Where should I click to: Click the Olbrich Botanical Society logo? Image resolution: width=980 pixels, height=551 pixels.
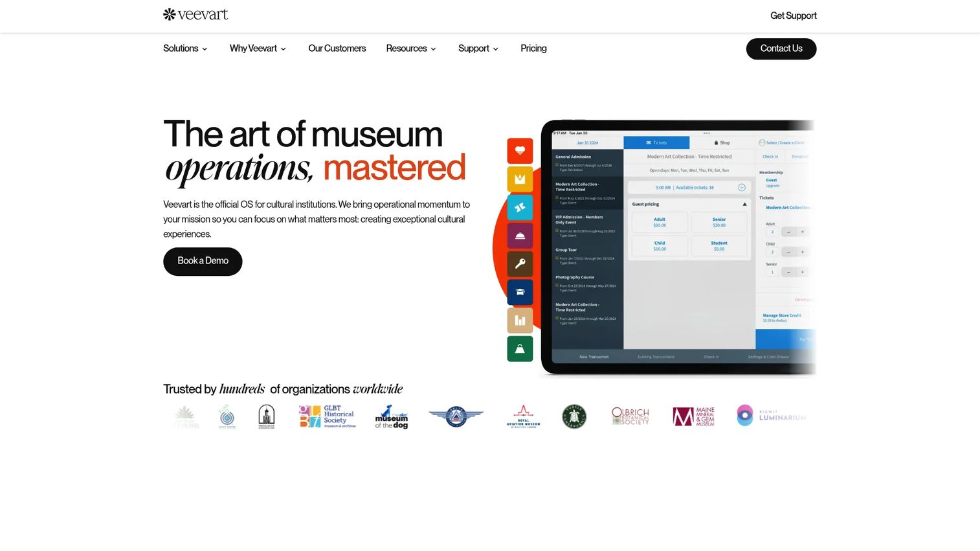tap(630, 416)
